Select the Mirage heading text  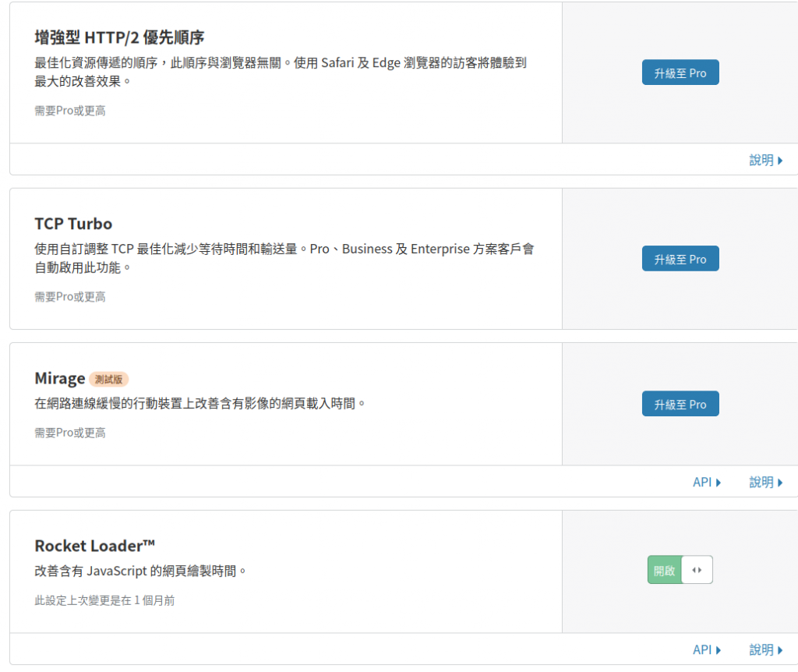tap(59, 379)
